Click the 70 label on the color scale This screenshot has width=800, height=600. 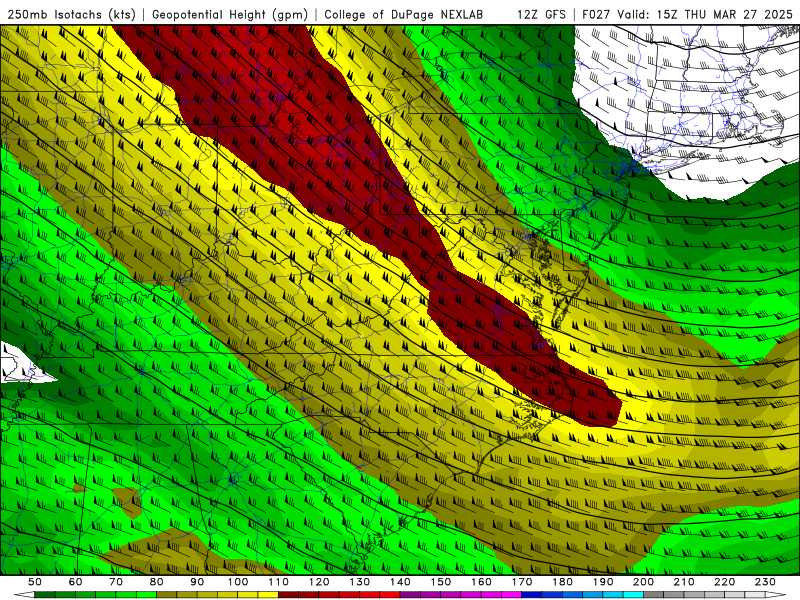point(116,582)
